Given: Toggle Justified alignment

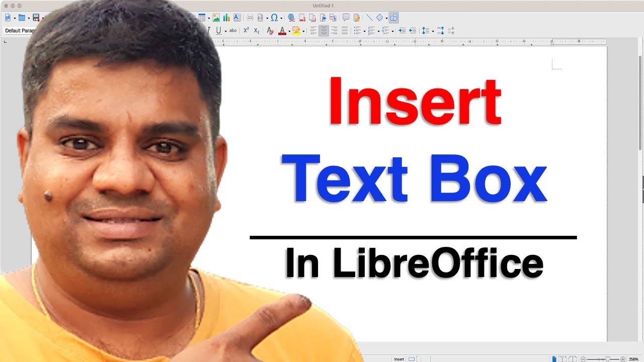Looking at the screenshot, I should point(345,31).
